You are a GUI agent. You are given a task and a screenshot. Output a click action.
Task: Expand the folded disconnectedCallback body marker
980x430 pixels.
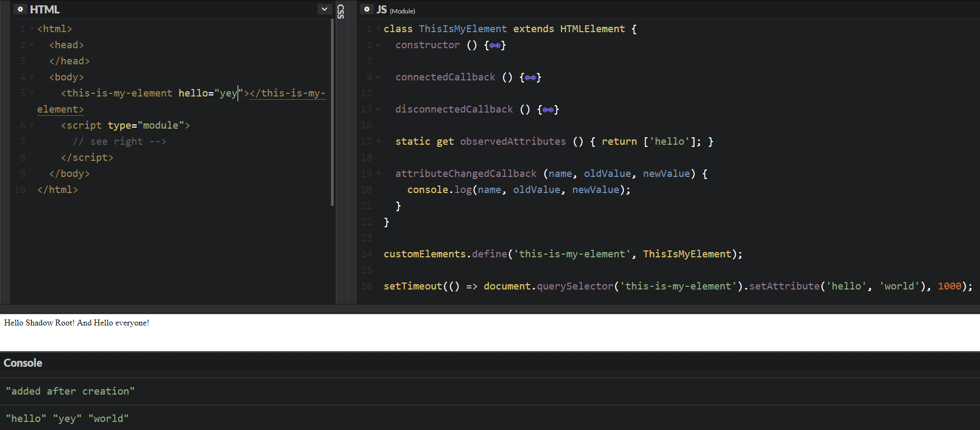tap(548, 109)
